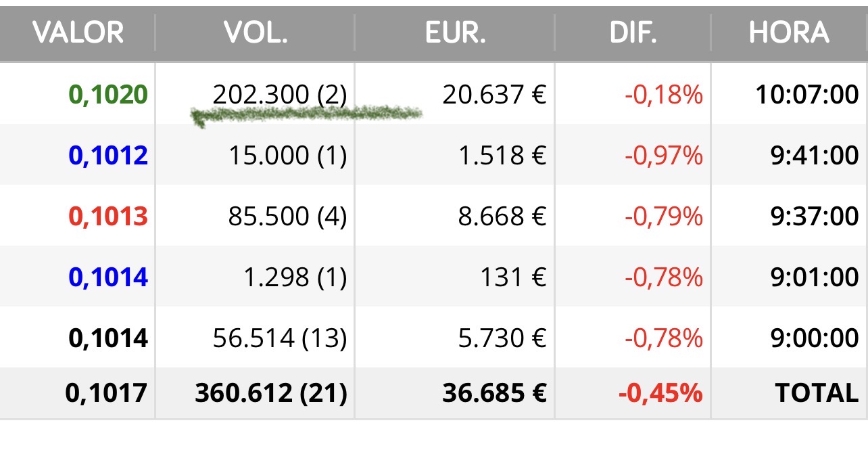Click the VALOR column header
The height and width of the screenshot is (452, 868).
click(x=78, y=32)
